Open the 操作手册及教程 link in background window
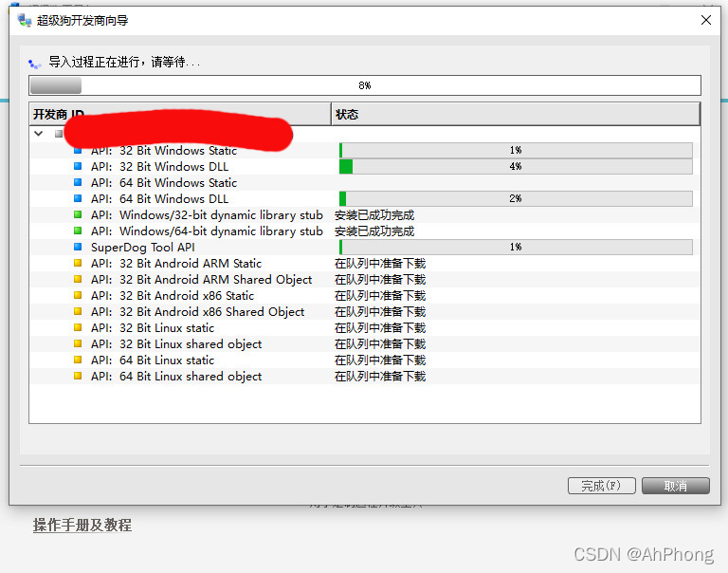728x573 pixels. click(82, 525)
